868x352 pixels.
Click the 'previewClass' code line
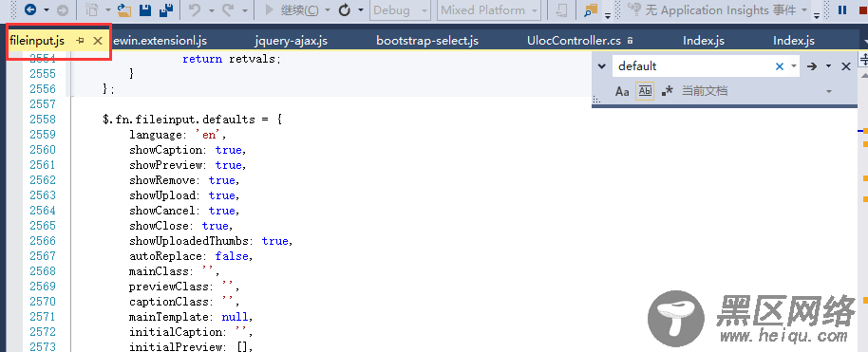[184, 287]
